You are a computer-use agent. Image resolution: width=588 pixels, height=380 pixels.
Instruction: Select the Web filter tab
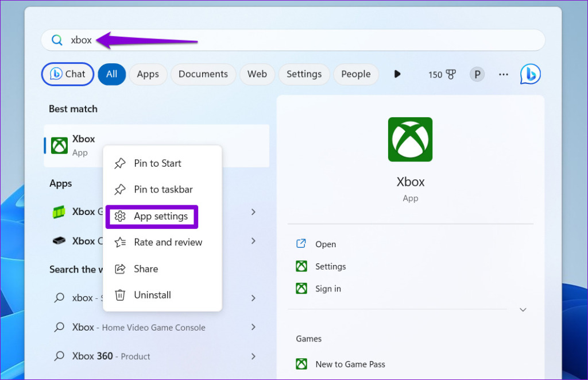(x=257, y=74)
